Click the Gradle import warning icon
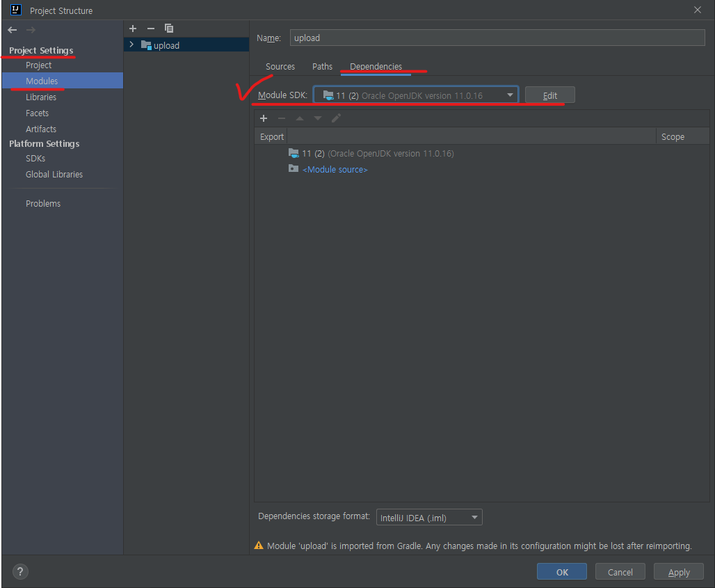 click(259, 546)
